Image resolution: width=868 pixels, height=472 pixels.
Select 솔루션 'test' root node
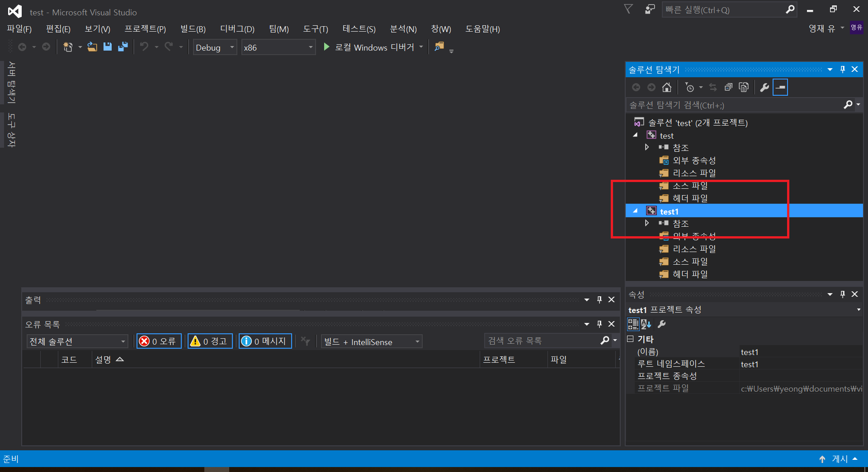(x=698, y=122)
